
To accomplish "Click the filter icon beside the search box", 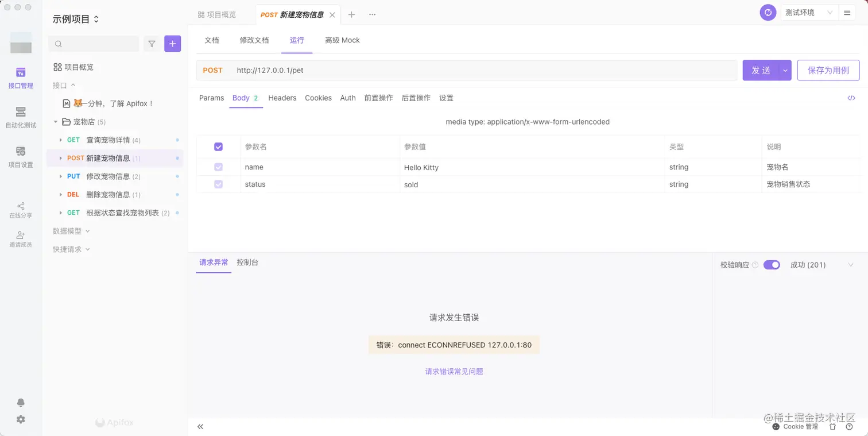I will (x=151, y=44).
